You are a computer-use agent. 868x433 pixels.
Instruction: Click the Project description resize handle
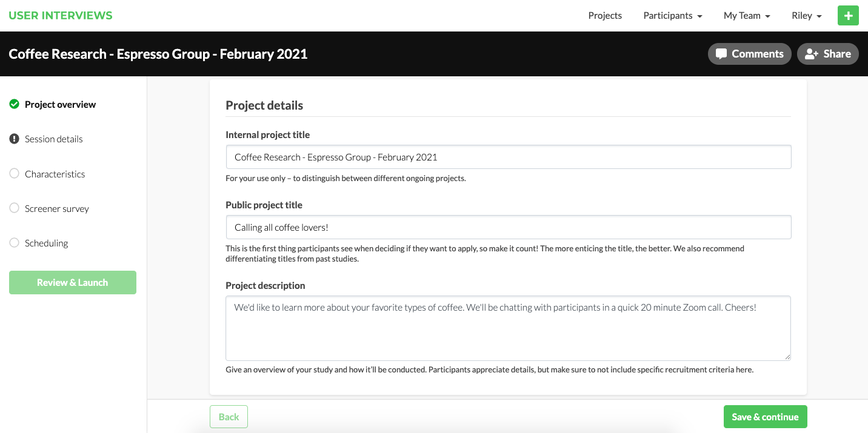[787, 357]
